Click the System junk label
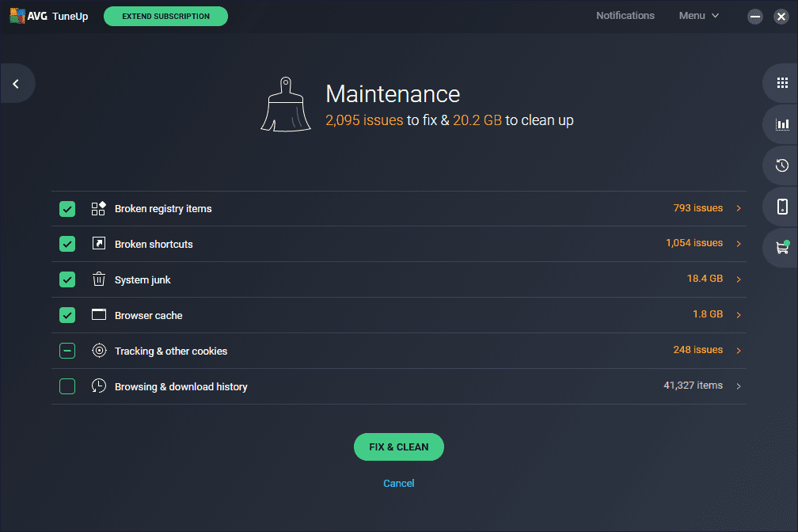798x532 pixels. (142, 280)
